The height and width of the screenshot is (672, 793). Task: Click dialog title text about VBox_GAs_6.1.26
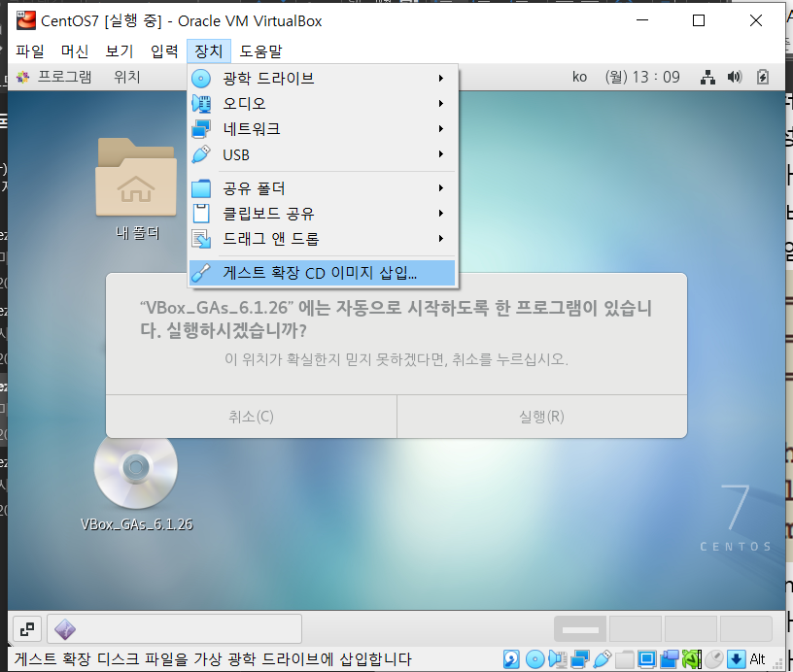click(396, 319)
